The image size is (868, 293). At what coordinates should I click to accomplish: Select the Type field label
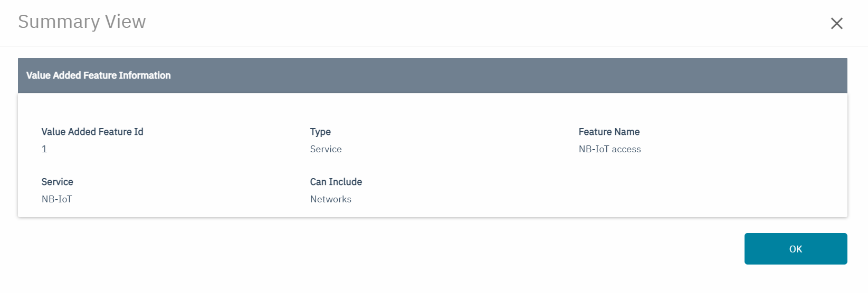tap(320, 132)
